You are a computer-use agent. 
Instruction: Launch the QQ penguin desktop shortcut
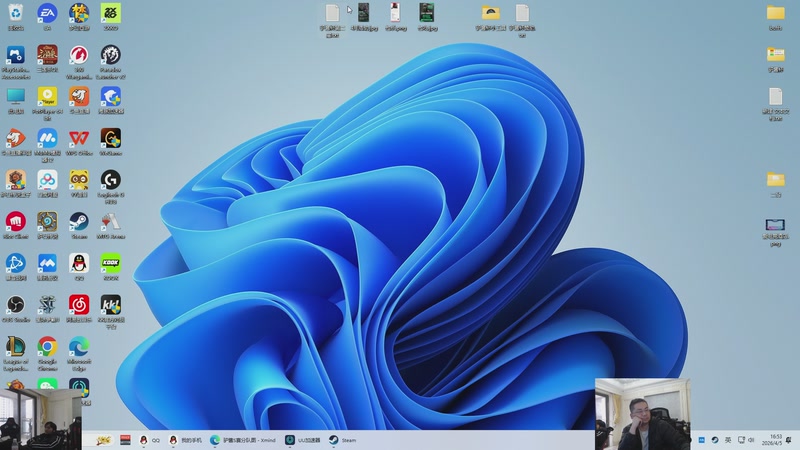79,264
